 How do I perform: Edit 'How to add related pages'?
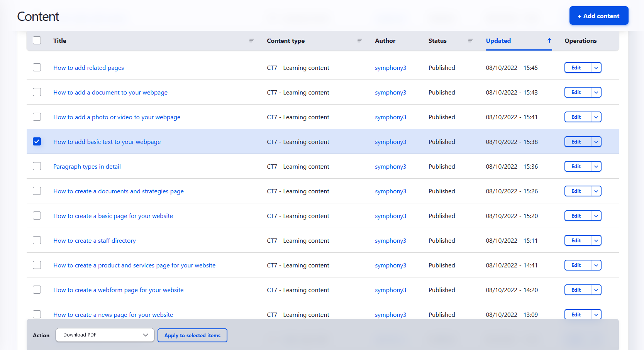point(578,68)
